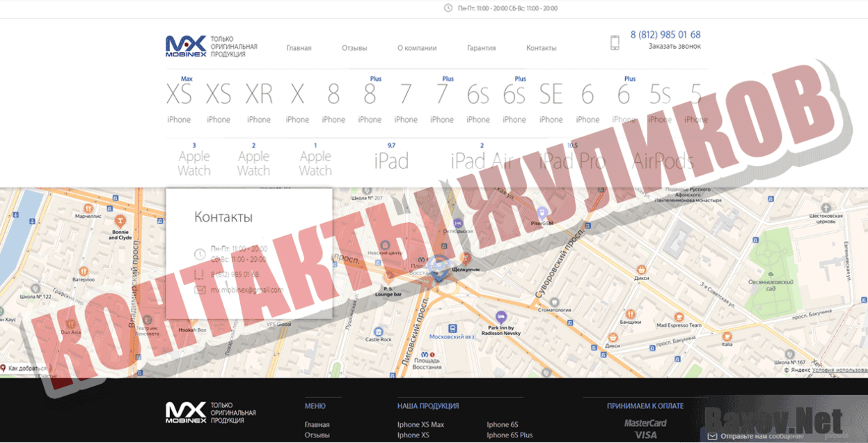Open the Главная menu item
Image resolution: width=868 pixels, height=443 pixels.
pos(299,48)
